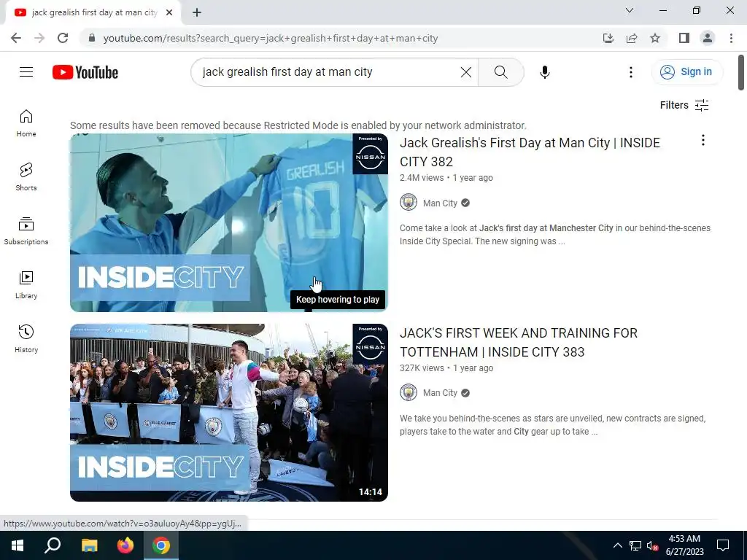Click the magnifier search button

[500, 72]
